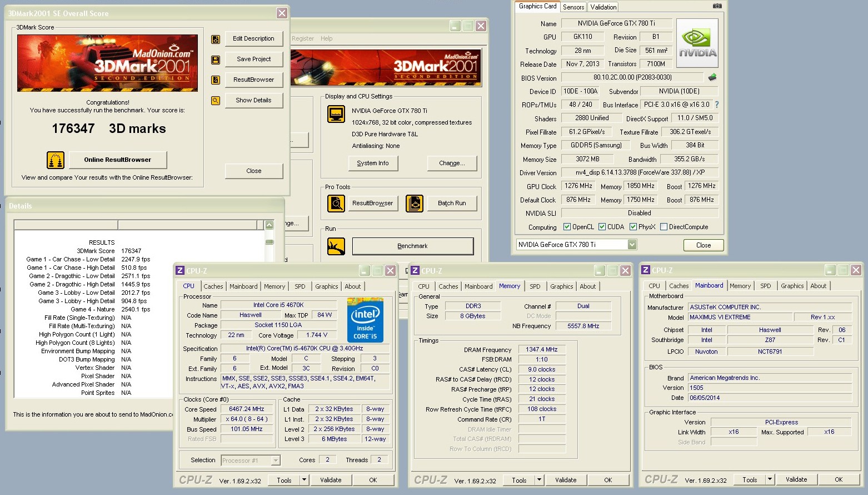Viewport: 868px width, 495px height.
Task: Click the Change... display settings button
Action: [452, 164]
